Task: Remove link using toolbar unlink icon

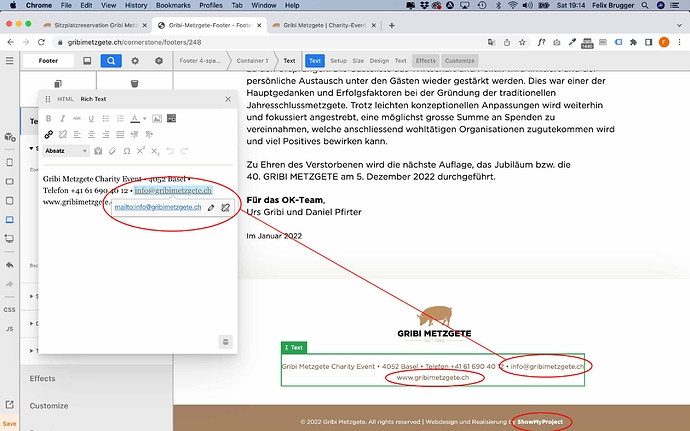Action: (63, 134)
